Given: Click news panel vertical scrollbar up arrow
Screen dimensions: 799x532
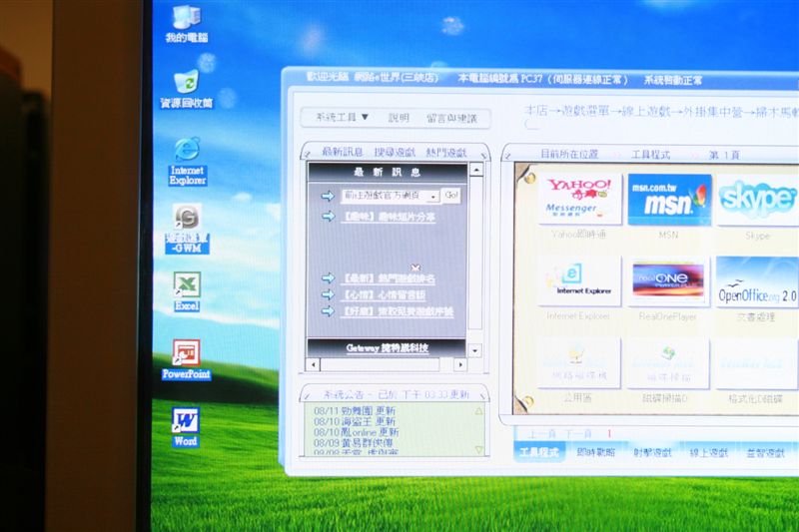Looking at the screenshot, I should (476, 170).
